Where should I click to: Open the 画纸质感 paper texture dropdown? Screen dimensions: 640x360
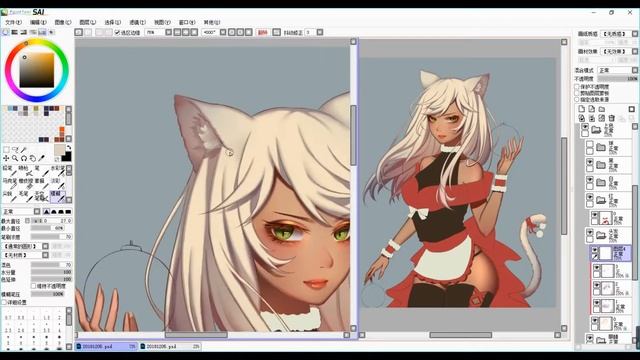pos(618,34)
